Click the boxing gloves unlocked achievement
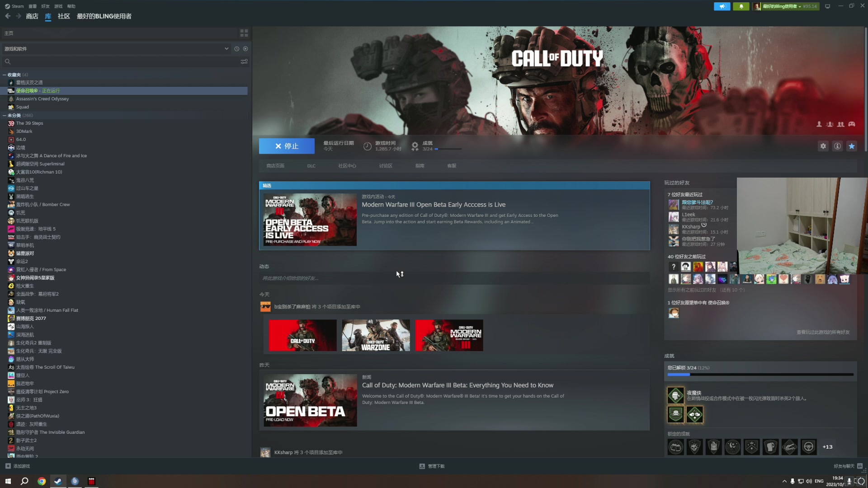The height and width of the screenshot is (488, 868). point(695,414)
